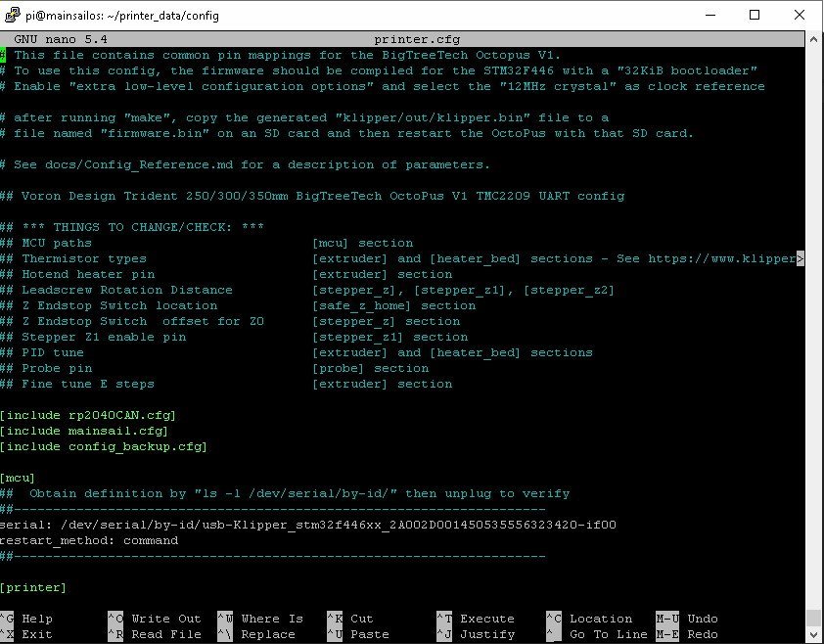Click the ^C Location shortcut
Screen dimensions: 824x644
tap(589, 619)
